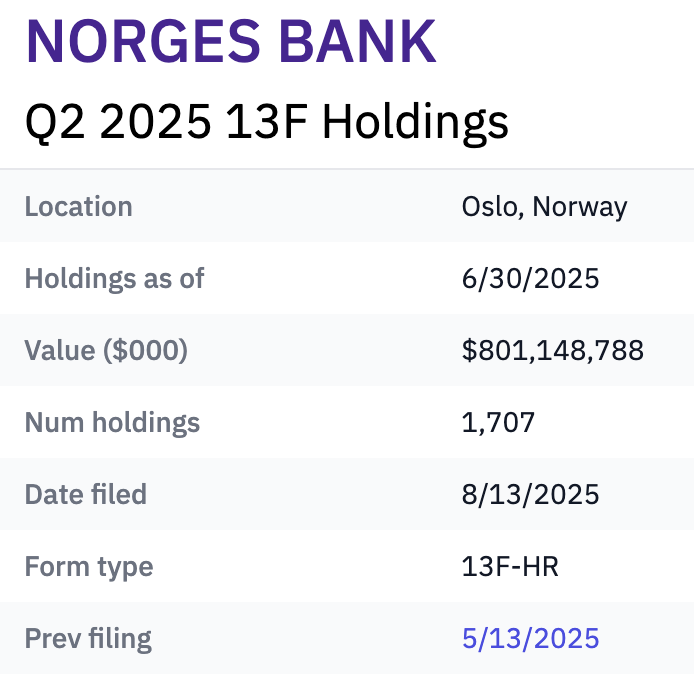
Task: Click the 8/13/2025 filing date value
Action: point(530,494)
